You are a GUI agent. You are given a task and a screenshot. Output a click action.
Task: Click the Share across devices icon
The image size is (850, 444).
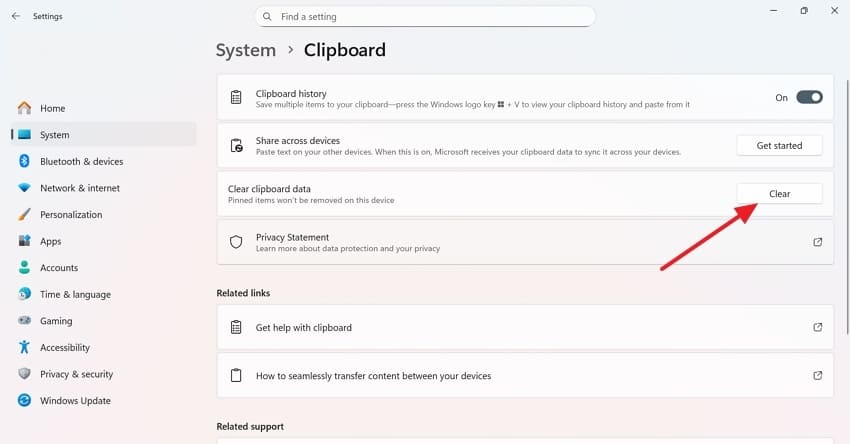point(236,145)
